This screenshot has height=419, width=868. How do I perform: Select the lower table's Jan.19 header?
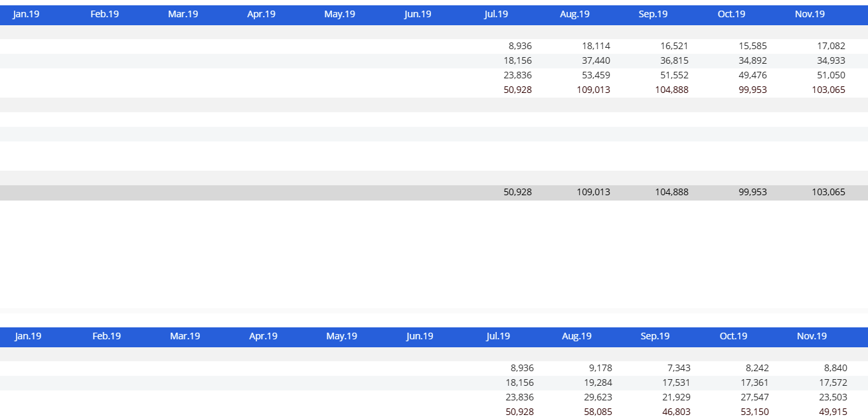click(28, 336)
